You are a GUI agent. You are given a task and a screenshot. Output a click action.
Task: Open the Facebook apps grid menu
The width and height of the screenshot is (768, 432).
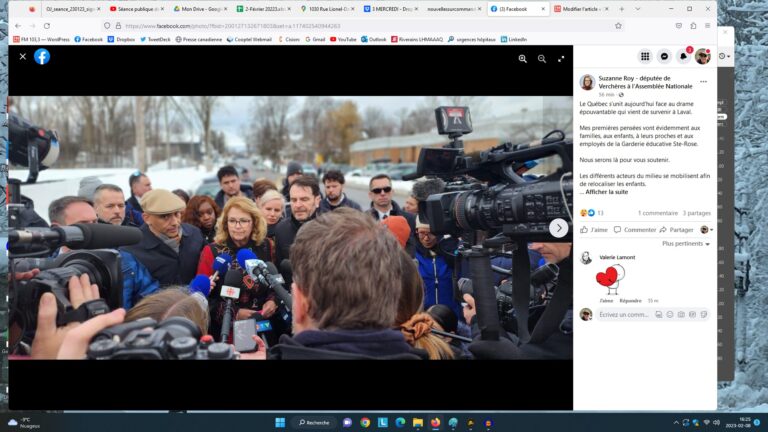(645, 57)
